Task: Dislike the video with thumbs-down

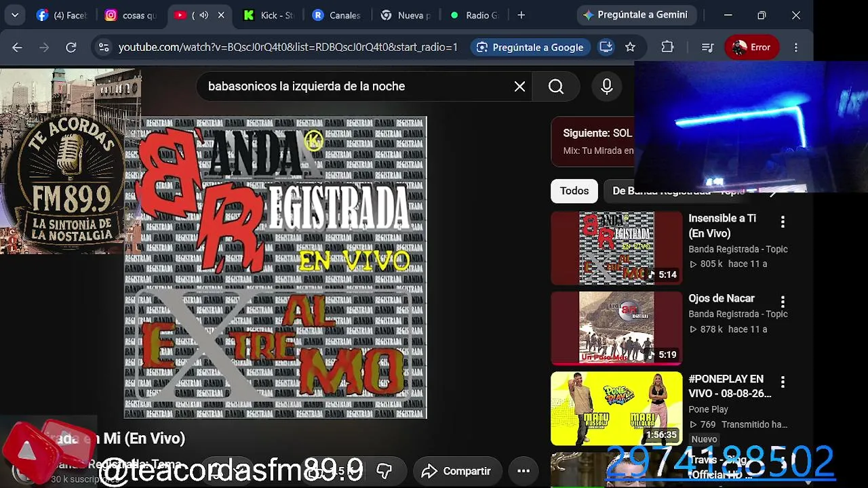Action: 384,471
